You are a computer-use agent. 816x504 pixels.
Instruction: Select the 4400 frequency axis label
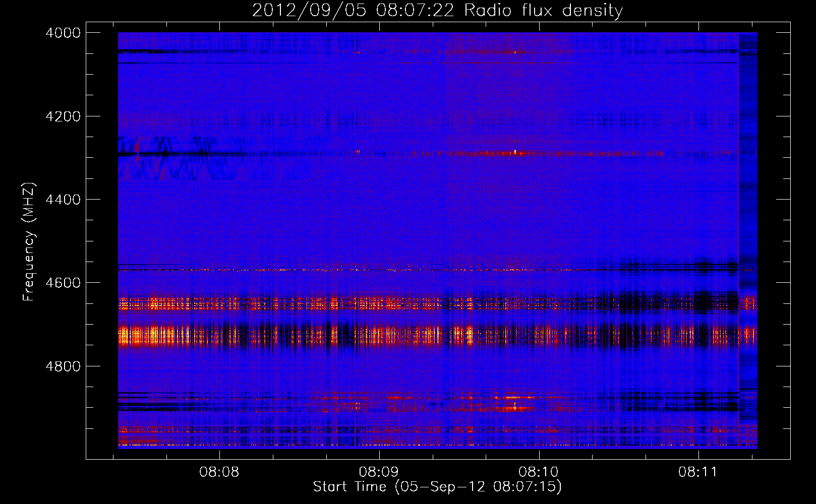tap(63, 200)
